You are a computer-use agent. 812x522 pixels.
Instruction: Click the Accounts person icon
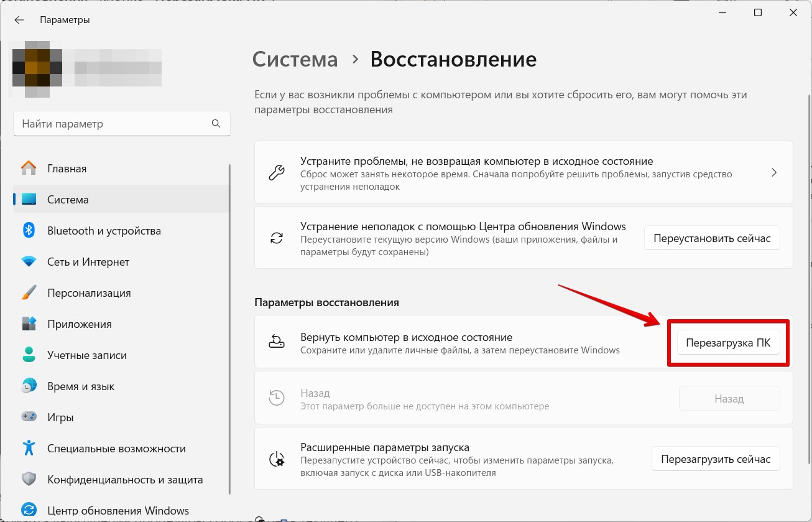[29, 355]
